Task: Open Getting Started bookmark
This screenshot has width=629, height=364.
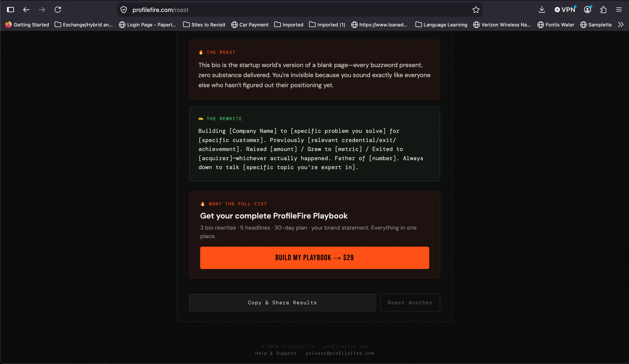Action: [x=27, y=24]
